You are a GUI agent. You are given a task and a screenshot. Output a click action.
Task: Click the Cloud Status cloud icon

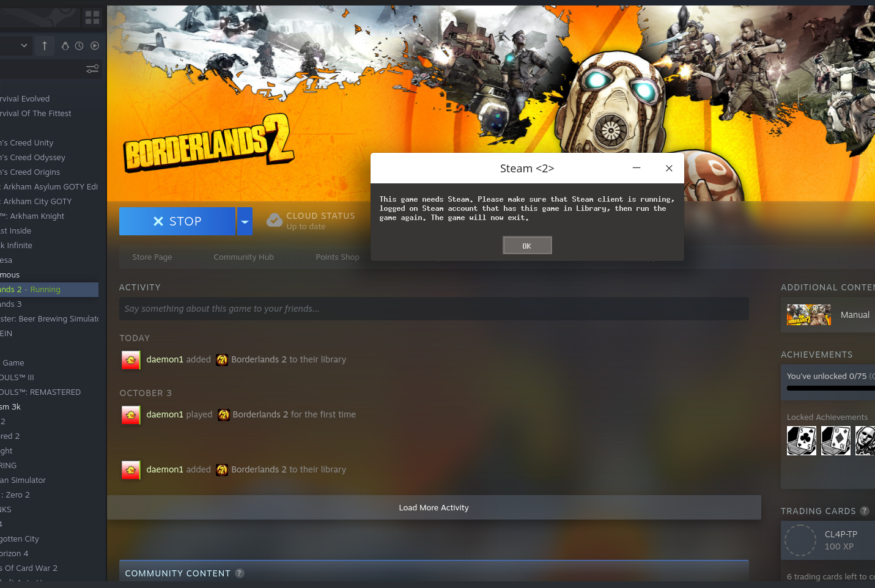(x=275, y=220)
